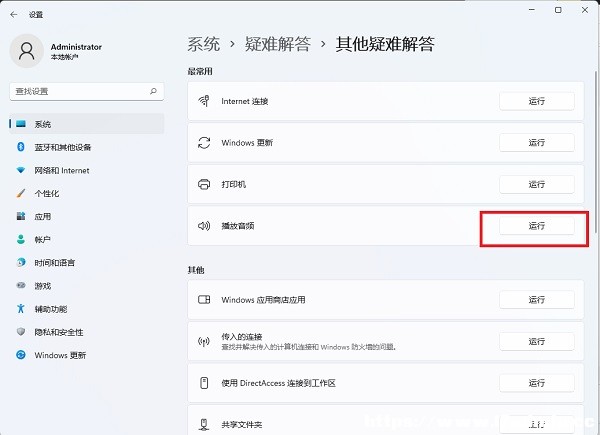Click the Windows 更新 sidebar icon
Viewport: 600px width, 435px height.
click(x=21, y=355)
